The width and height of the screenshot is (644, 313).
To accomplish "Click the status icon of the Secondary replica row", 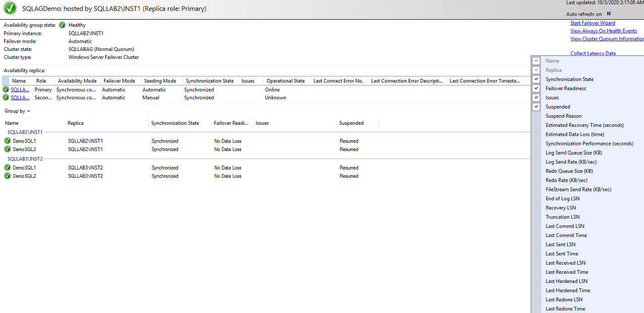I will click(x=6, y=98).
